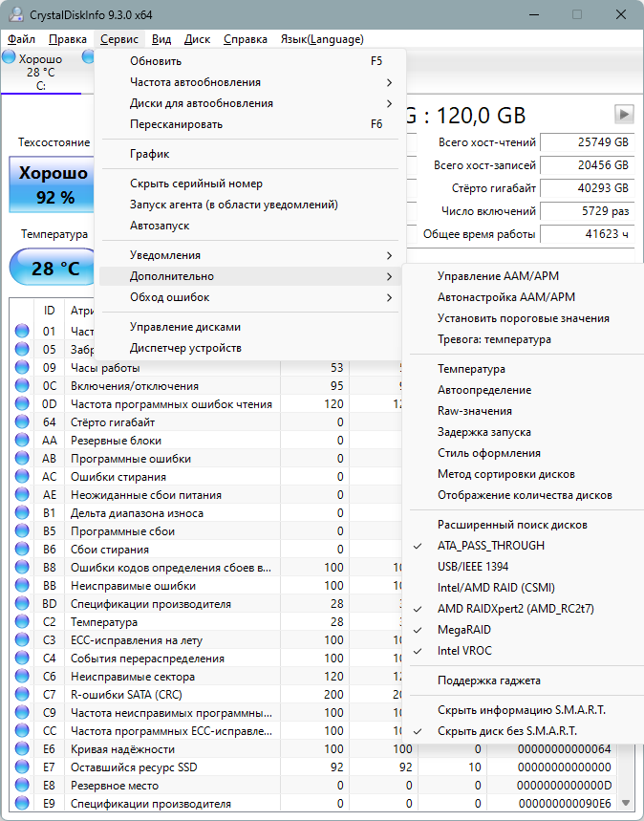Click the status circle for C6 Неисправимые сектора

click(x=22, y=677)
